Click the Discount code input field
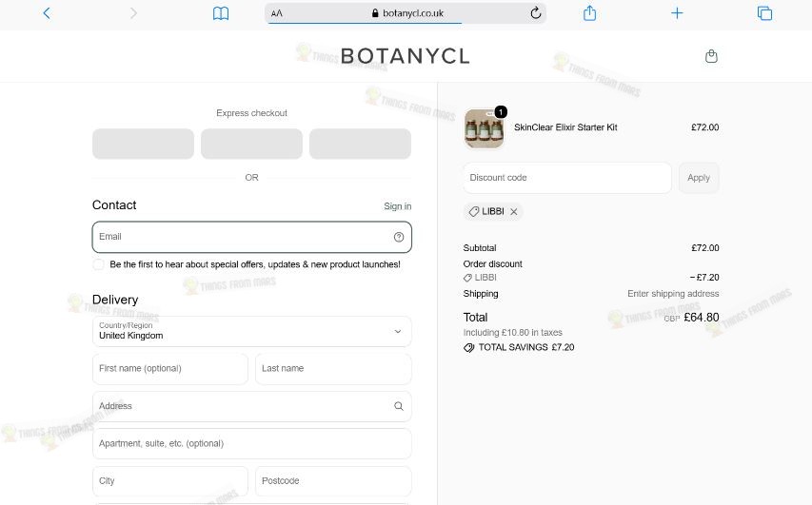The width and height of the screenshot is (812, 505). pyautogui.click(x=567, y=178)
